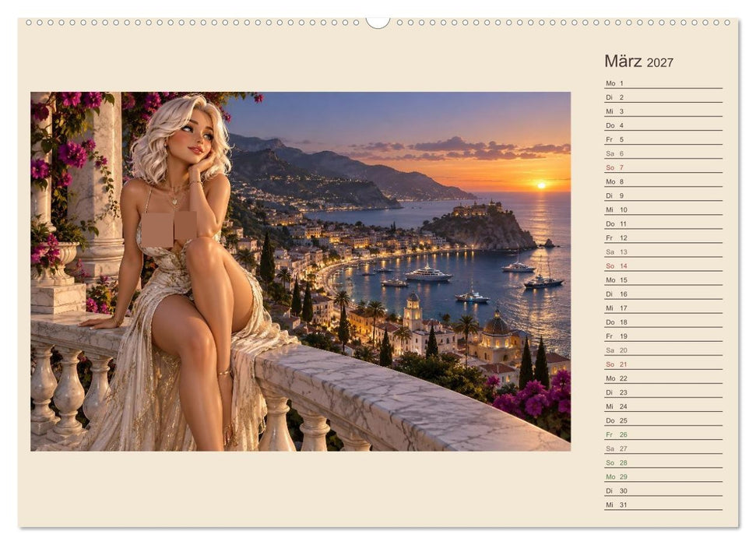Select the Sa 27 calendar row
Viewport: 756px width, 545px height.
click(x=663, y=448)
